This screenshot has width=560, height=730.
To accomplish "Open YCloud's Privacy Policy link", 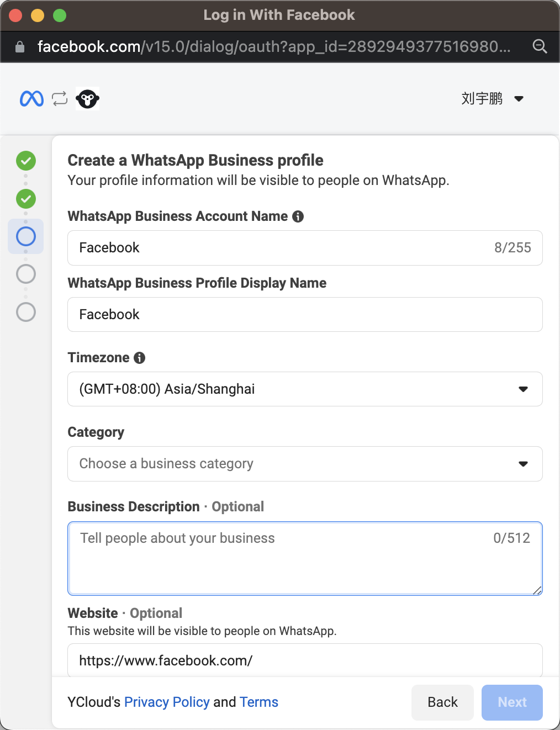I will pyautogui.click(x=167, y=702).
